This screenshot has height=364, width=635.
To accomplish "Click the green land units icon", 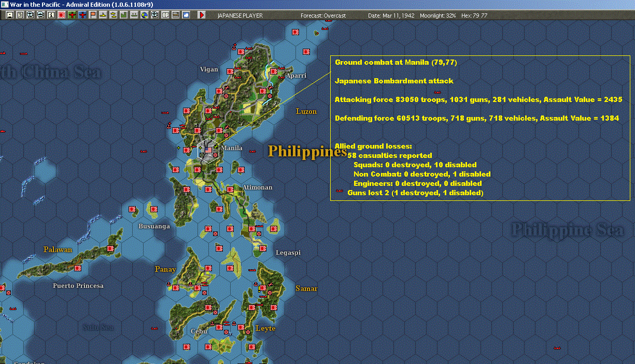I will pyautogui.click(x=123, y=15).
